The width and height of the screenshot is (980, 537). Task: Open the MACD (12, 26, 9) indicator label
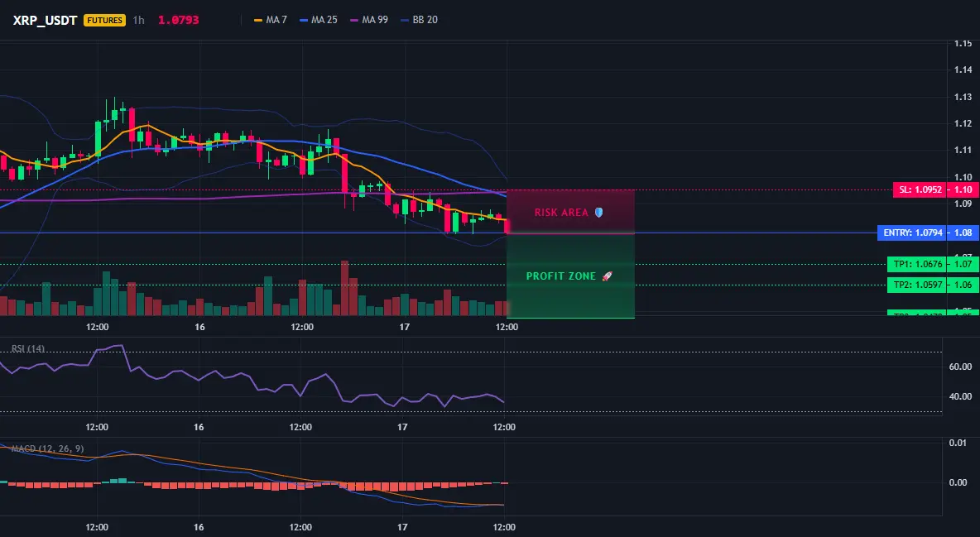47,448
